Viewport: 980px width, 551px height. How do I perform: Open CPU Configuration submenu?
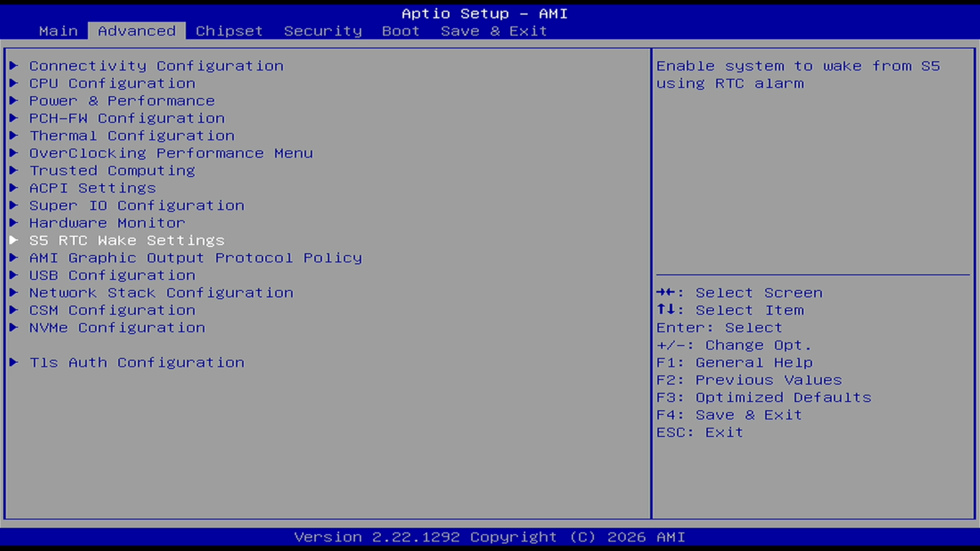(112, 83)
